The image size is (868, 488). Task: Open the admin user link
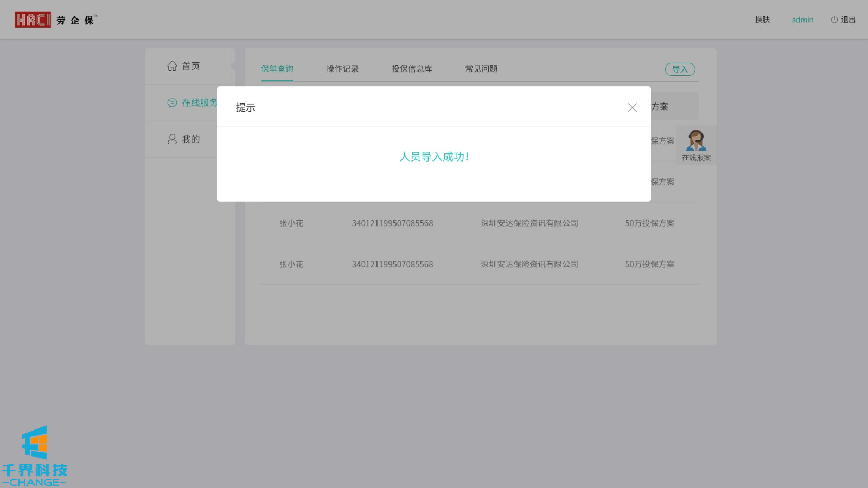[x=802, y=20]
